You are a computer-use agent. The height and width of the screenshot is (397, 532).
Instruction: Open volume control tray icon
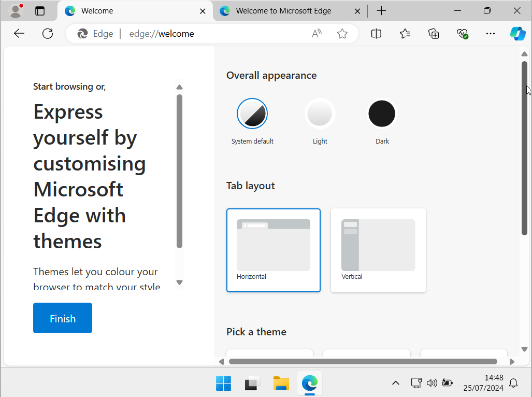pyautogui.click(x=432, y=383)
